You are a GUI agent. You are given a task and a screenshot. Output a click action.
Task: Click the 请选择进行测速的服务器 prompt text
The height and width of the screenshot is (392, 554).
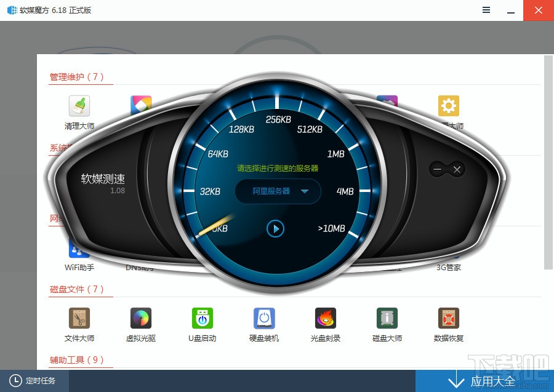tap(278, 168)
